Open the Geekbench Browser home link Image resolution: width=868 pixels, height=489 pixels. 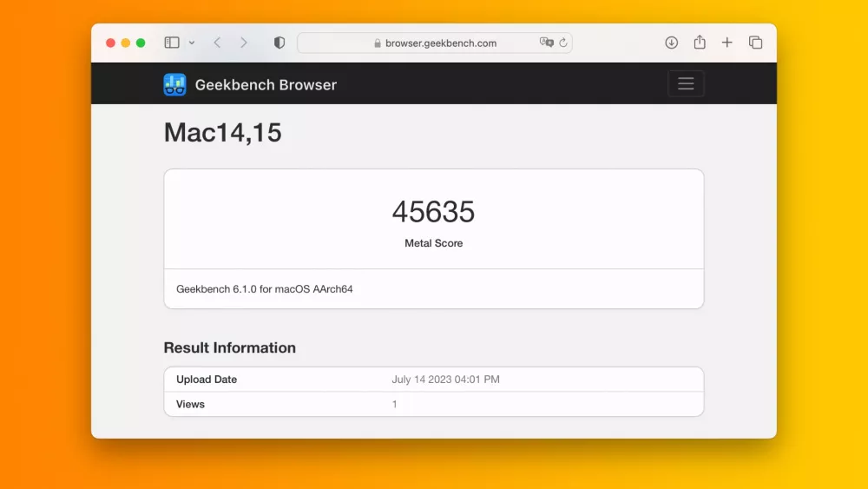266,85
